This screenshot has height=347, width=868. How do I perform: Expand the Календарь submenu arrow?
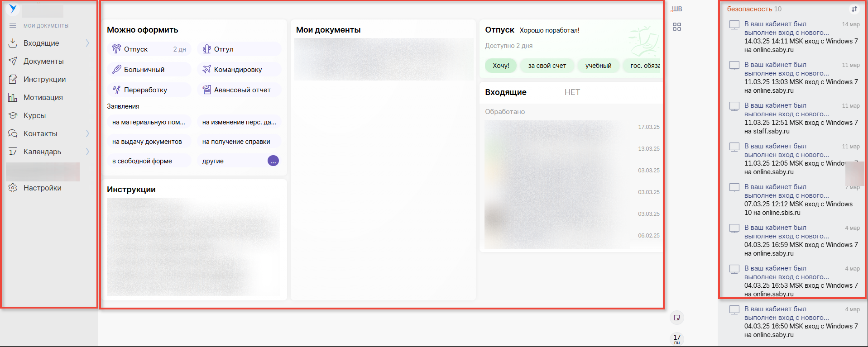click(87, 152)
